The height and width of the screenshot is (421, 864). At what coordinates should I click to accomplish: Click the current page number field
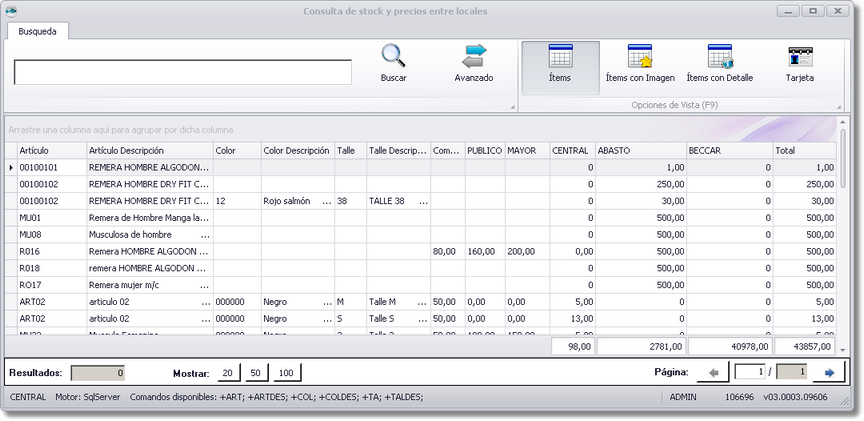click(749, 373)
